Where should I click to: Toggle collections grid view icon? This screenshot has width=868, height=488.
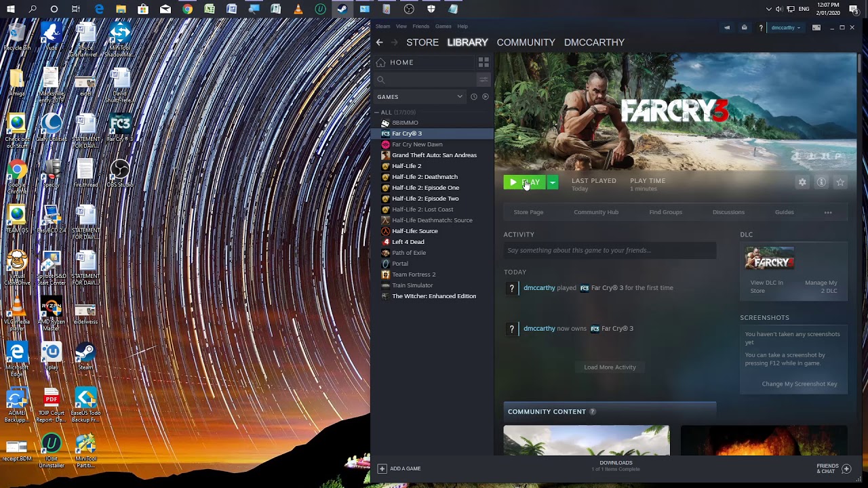[x=484, y=62]
